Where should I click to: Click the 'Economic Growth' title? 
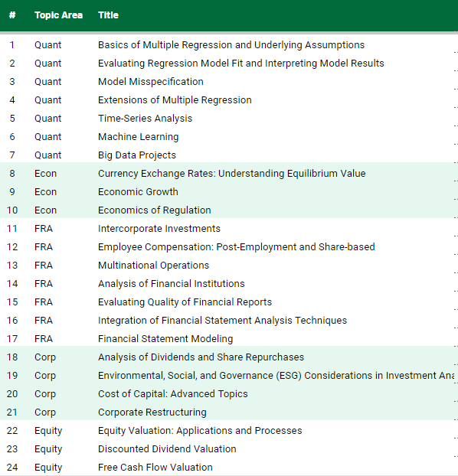click(x=138, y=192)
